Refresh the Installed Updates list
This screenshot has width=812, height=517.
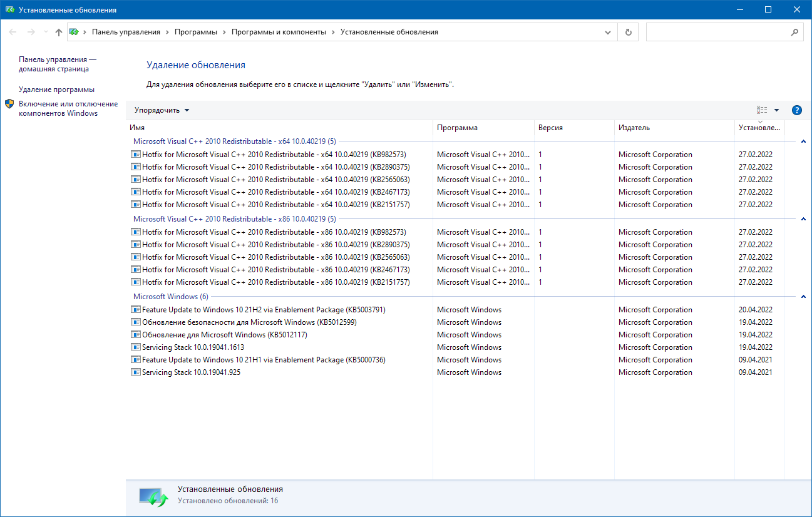pos(629,32)
